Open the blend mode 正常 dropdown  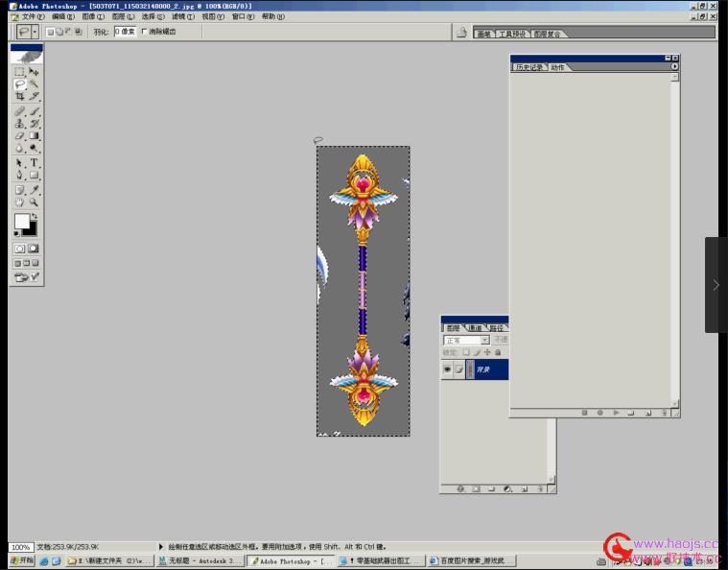466,340
